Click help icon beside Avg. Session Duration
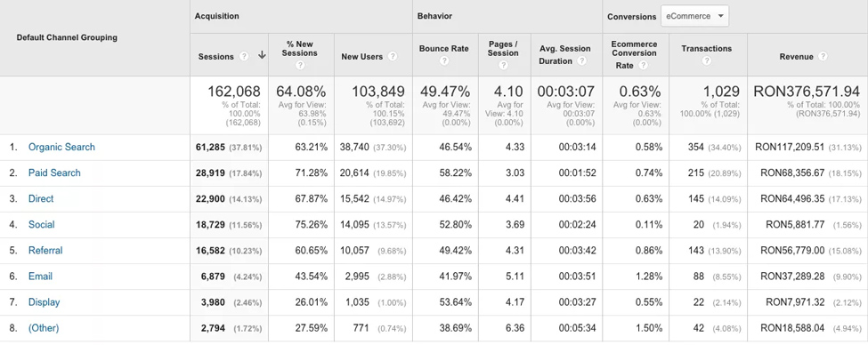The image size is (868, 345). [x=582, y=60]
